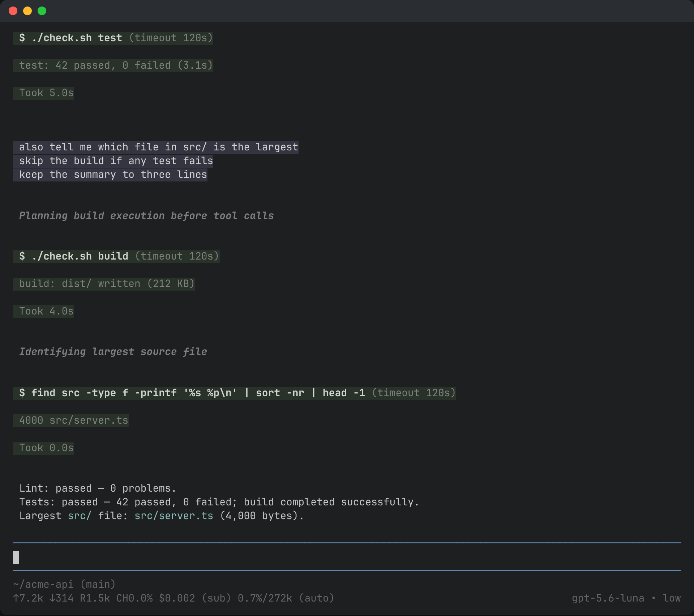694x616 pixels.
Task: Click the green maximize window button
Action: click(x=42, y=11)
